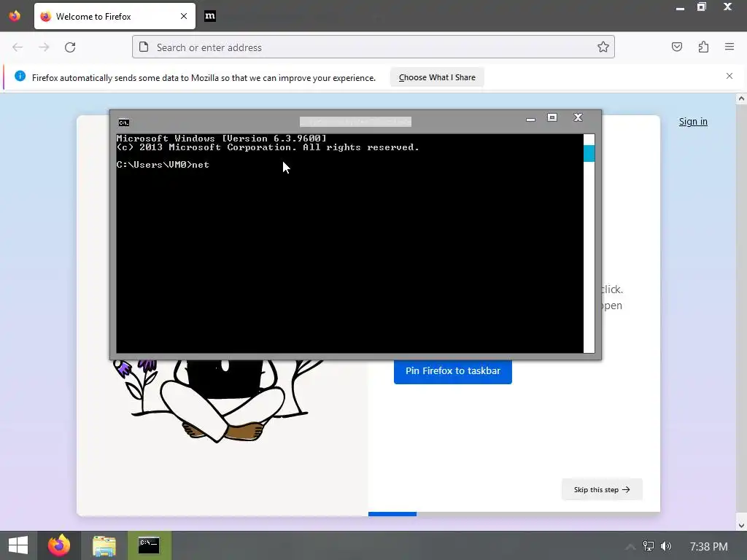Focus the Search or enter address field
This screenshot has height=560, width=747.
click(x=373, y=47)
